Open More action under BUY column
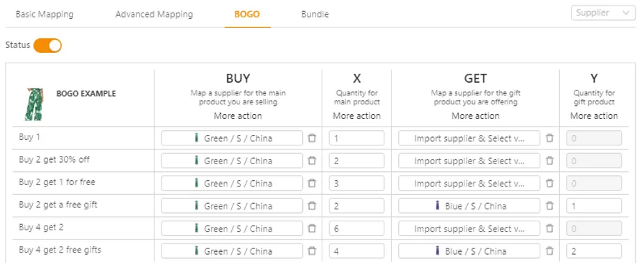 tap(238, 116)
